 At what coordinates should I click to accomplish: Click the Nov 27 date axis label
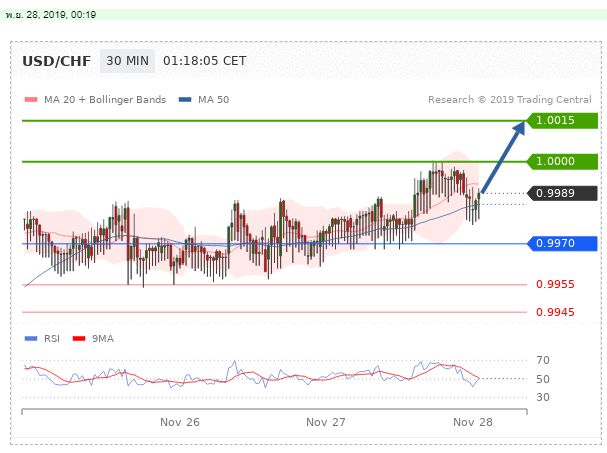click(326, 422)
